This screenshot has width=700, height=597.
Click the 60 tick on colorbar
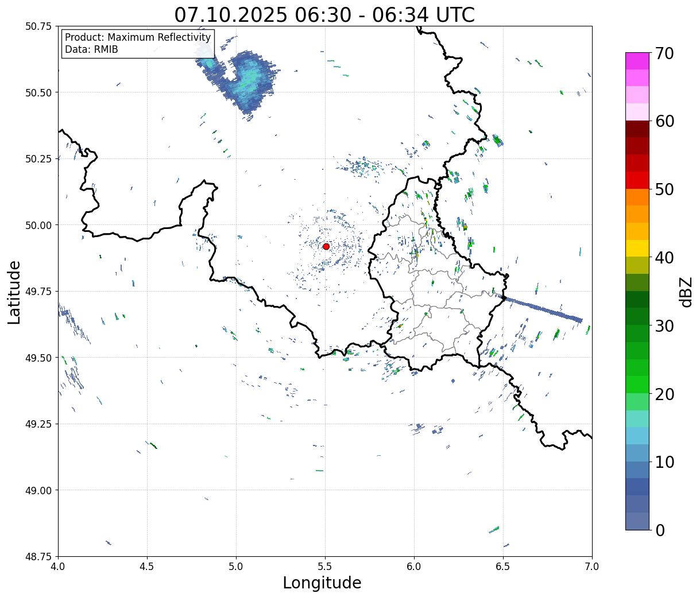664,121
